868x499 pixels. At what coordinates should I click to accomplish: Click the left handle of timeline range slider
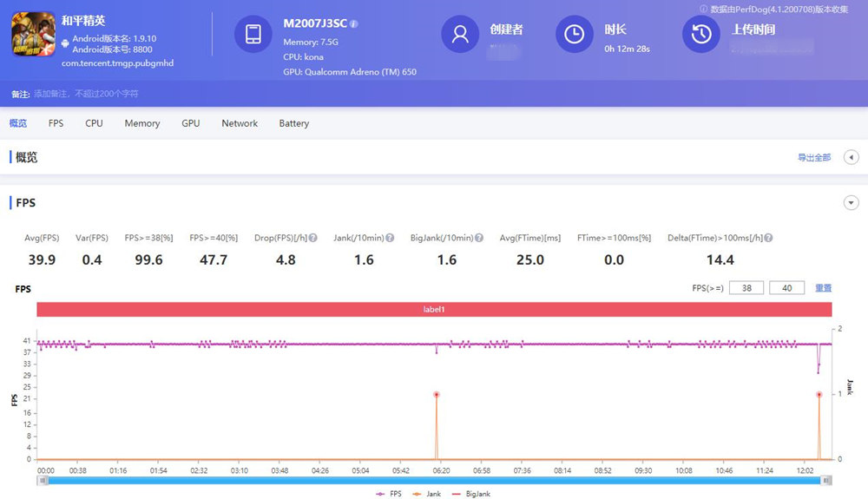coord(43,480)
